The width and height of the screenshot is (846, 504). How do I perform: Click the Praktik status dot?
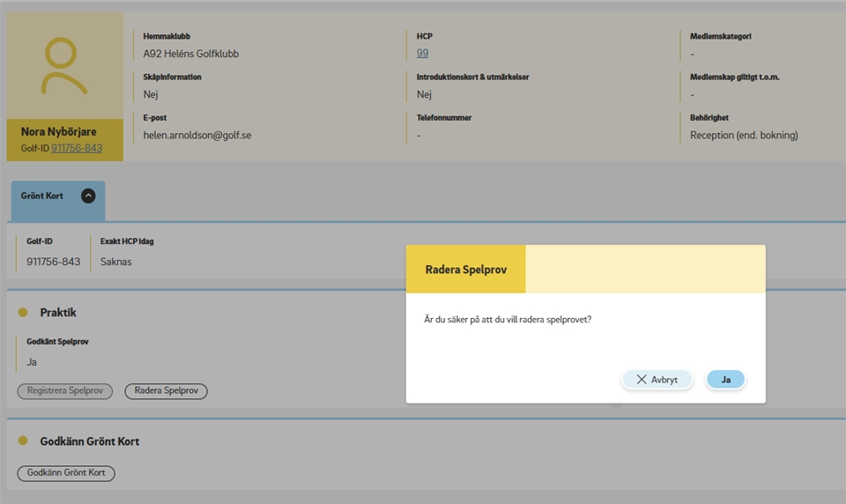click(x=23, y=313)
